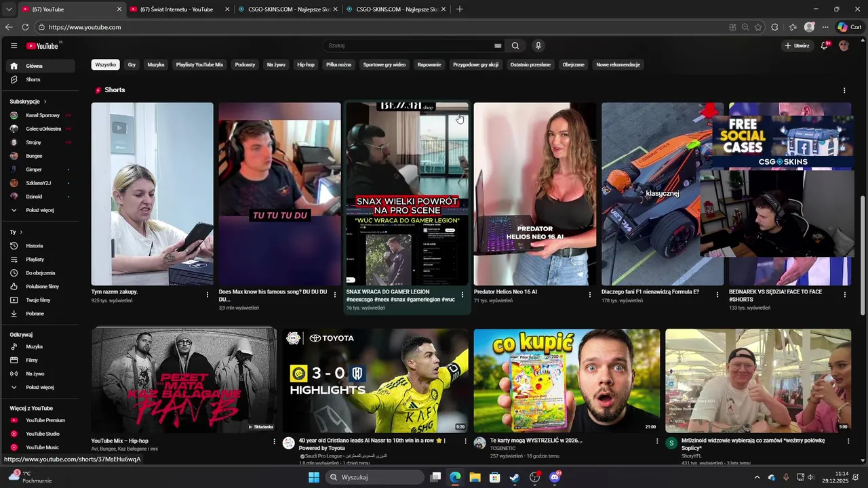Click the search magnifier button
The height and width of the screenshot is (488, 868).
tap(515, 45)
